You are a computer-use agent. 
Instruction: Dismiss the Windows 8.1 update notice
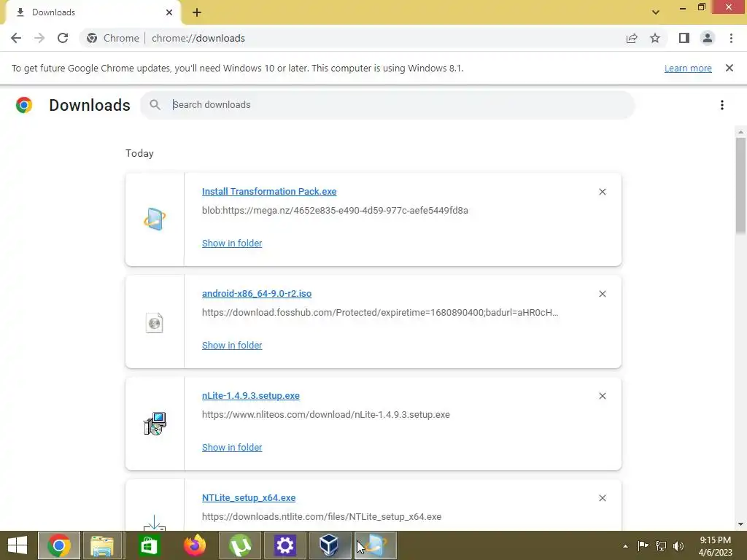pyautogui.click(x=729, y=68)
